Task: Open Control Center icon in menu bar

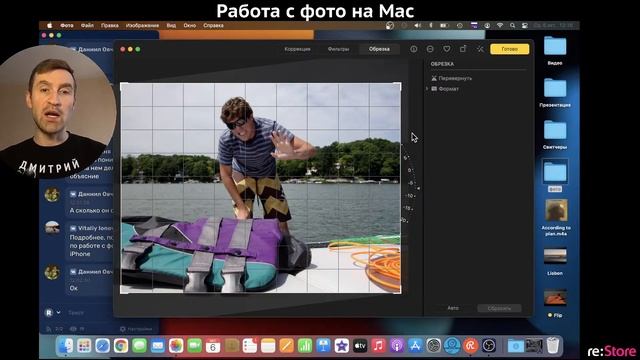Action: coord(525,25)
